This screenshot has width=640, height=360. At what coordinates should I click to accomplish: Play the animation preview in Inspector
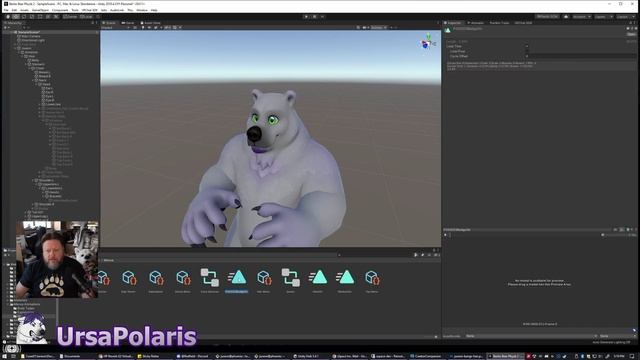445,235
